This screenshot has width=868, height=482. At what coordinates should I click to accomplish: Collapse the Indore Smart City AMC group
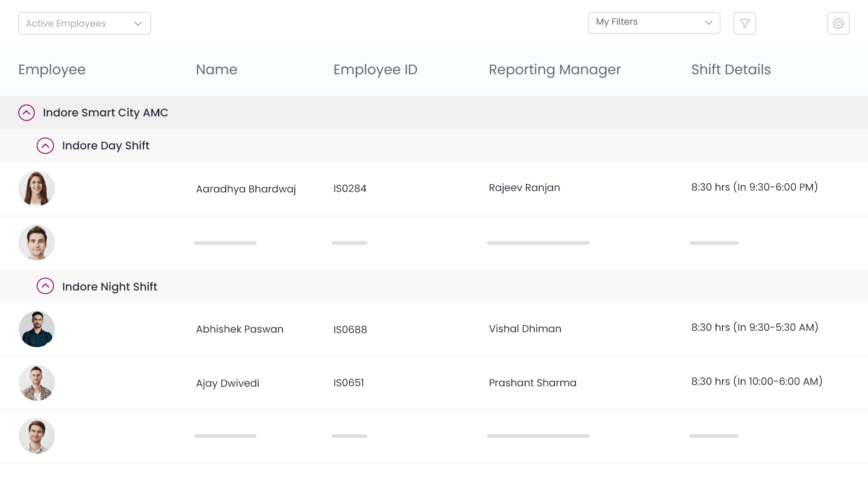click(27, 113)
